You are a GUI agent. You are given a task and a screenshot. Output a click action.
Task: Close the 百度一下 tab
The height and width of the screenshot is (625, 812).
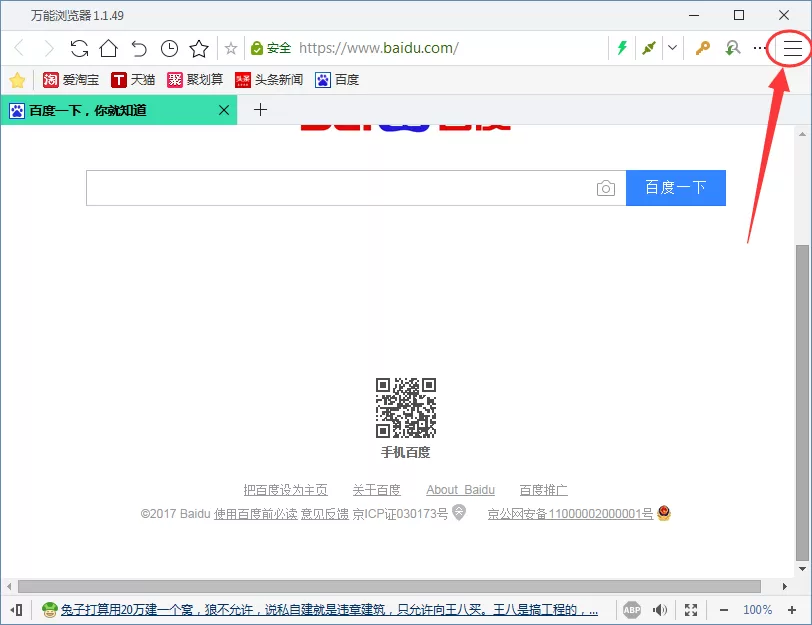click(x=224, y=110)
